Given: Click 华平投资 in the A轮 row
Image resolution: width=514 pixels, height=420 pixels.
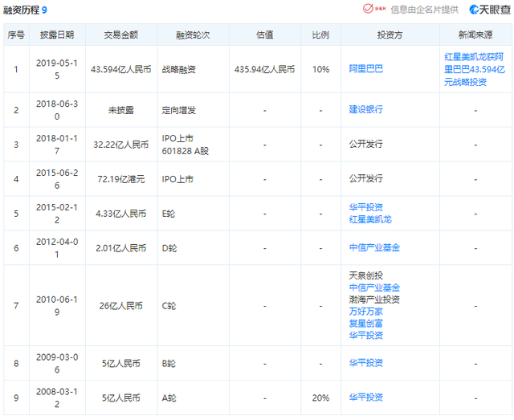Looking at the screenshot, I should [x=365, y=397].
